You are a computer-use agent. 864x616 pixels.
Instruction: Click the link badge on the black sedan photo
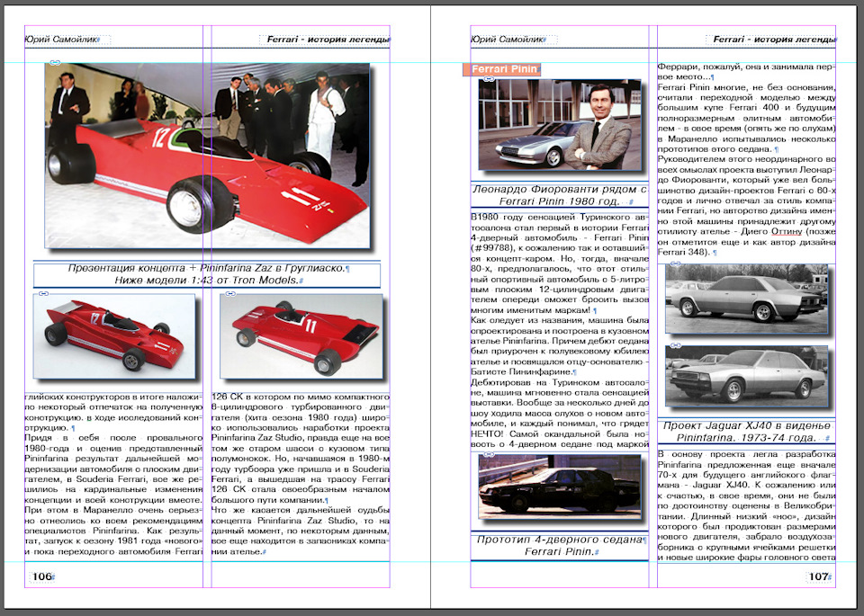(489, 454)
